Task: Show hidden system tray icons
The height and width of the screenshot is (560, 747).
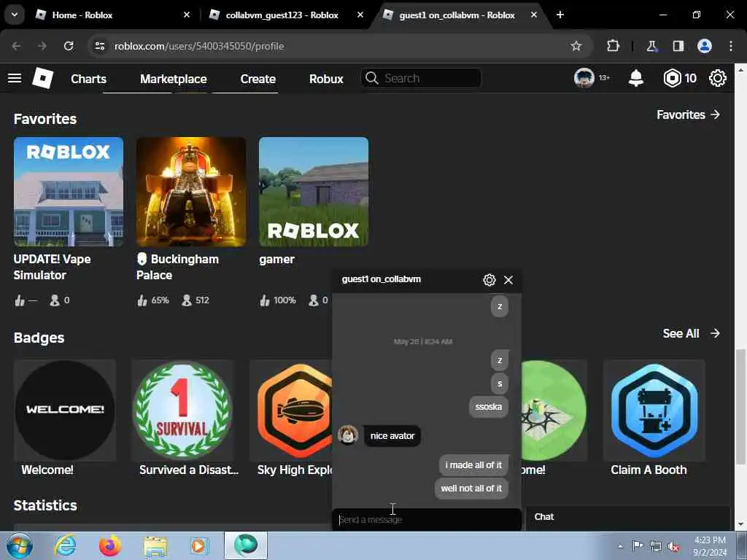Action: tap(620, 546)
